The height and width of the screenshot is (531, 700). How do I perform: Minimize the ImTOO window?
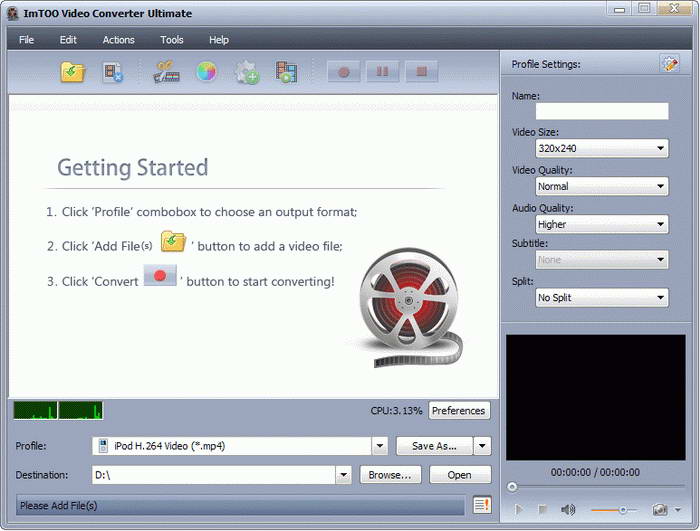click(619, 9)
